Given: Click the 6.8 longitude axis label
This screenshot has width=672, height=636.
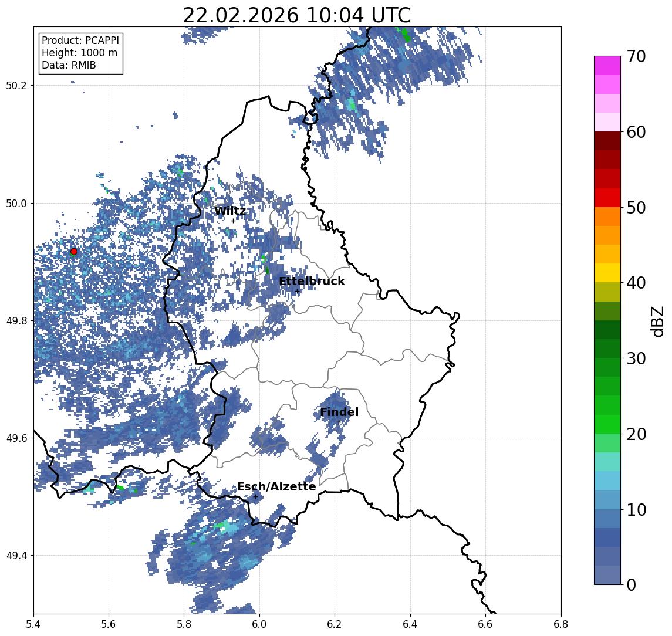Looking at the screenshot, I should [560, 624].
